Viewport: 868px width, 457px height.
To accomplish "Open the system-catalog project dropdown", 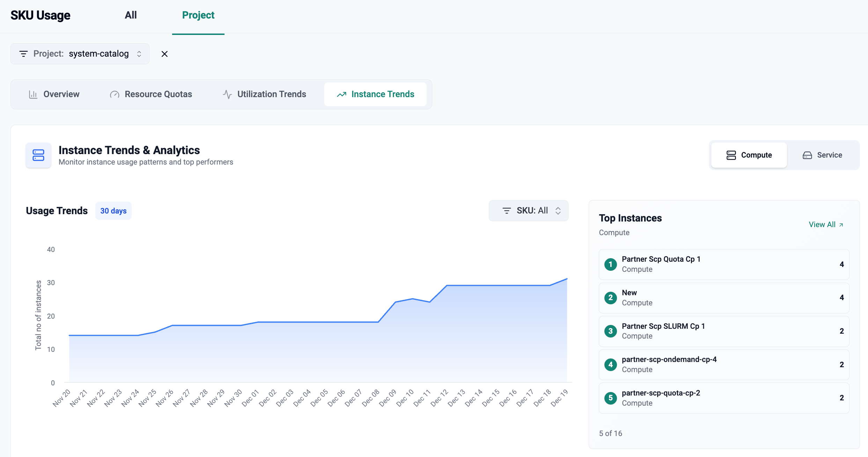I will point(99,54).
